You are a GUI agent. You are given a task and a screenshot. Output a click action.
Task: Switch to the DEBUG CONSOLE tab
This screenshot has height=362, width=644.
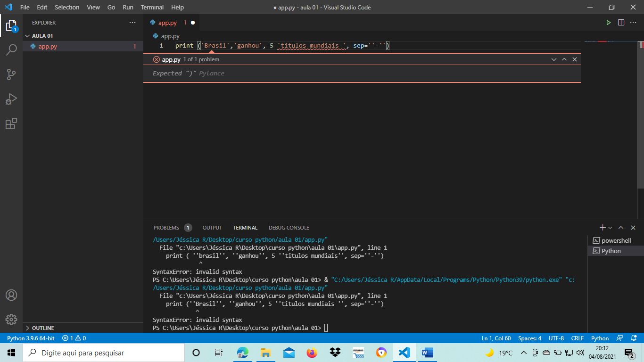pyautogui.click(x=289, y=228)
